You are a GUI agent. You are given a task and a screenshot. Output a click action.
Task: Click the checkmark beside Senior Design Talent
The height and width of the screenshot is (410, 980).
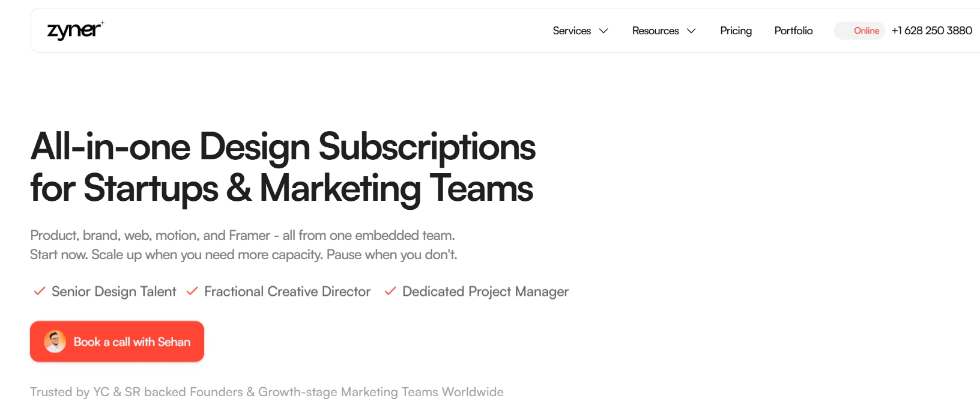pos(40,291)
